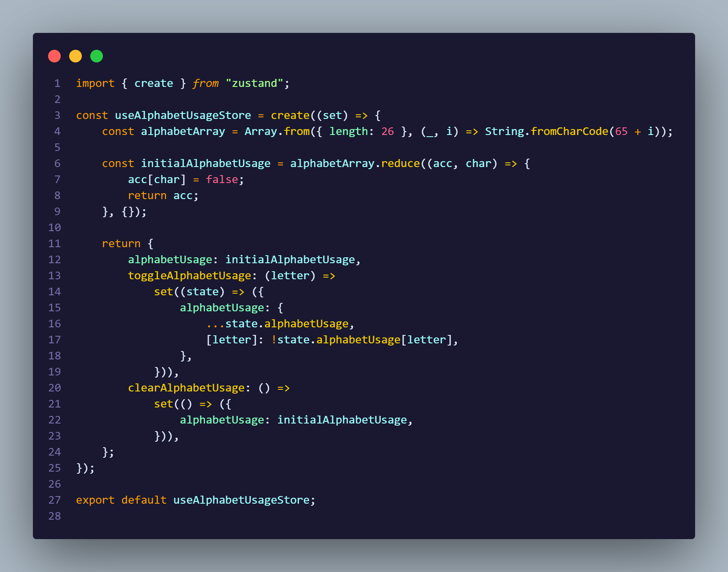Click the 'return {' statement on line 11
The width and height of the screenshot is (728, 572).
pyautogui.click(x=128, y=244)
